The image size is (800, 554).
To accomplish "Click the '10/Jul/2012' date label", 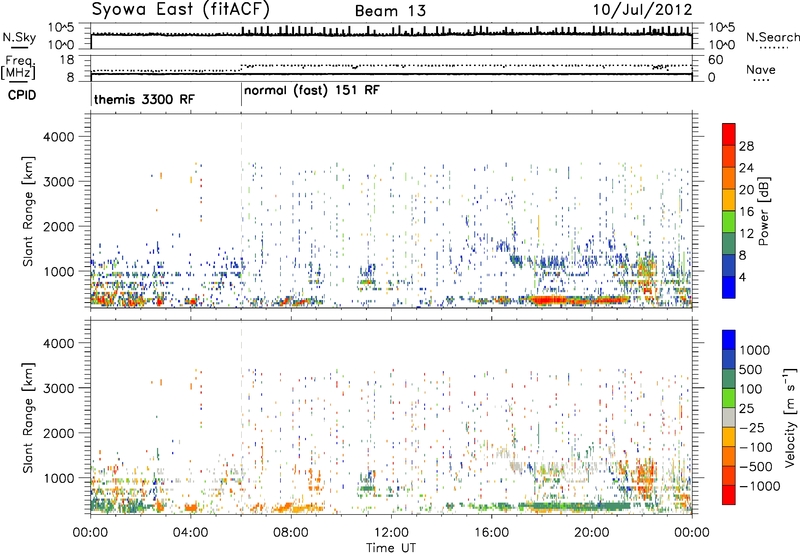I will coord(642,10).
